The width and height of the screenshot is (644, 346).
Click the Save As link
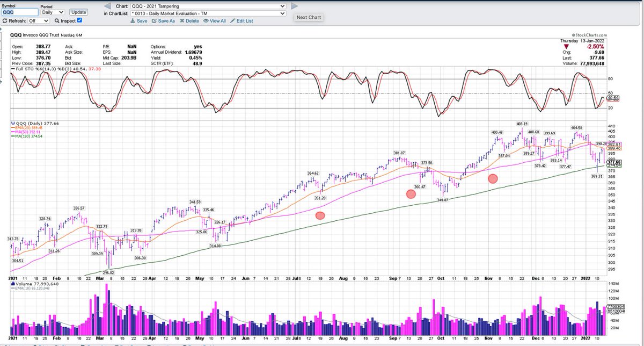click(163, 21)
